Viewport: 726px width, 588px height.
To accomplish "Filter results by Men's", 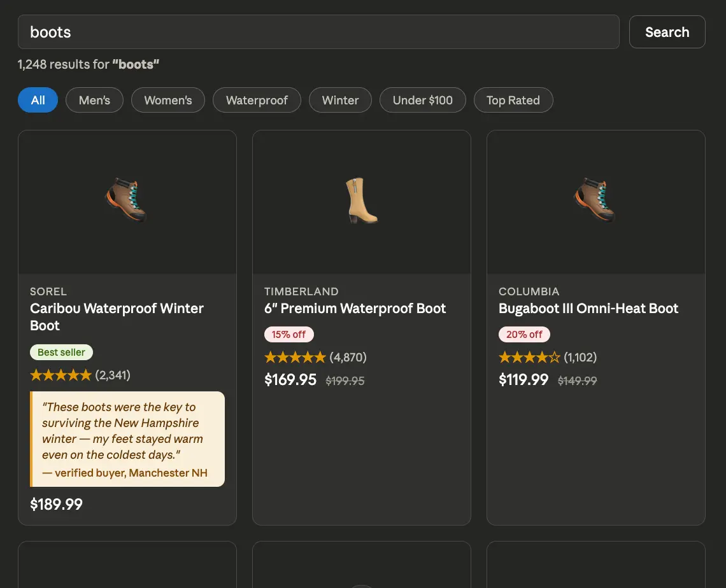I will tap(94, 100).
